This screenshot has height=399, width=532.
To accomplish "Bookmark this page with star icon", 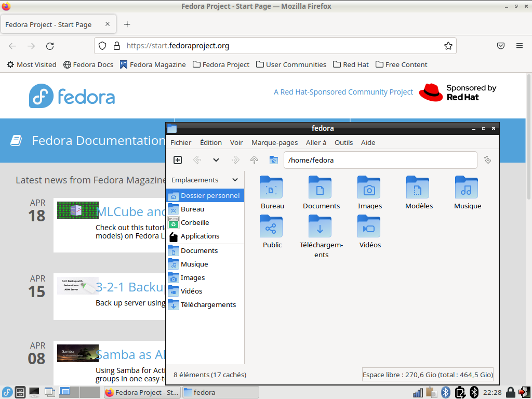I will [x=448, y=46].
